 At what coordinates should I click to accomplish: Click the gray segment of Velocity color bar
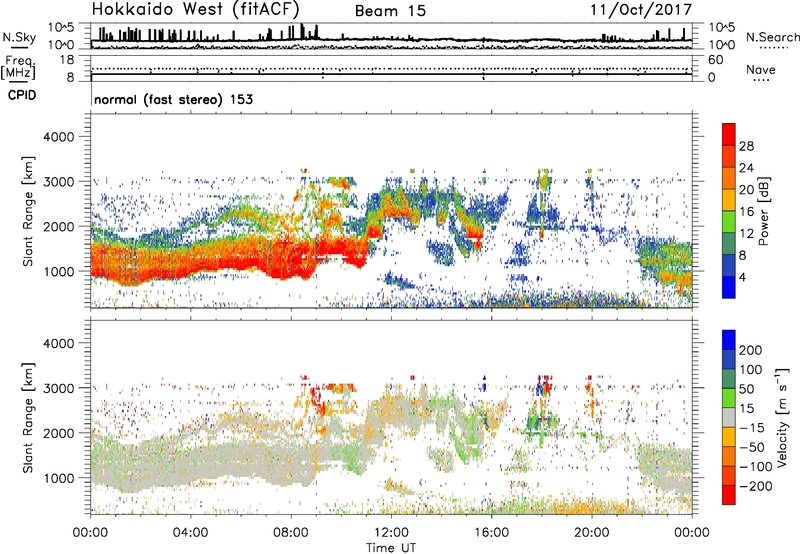[x=729, y=418]
